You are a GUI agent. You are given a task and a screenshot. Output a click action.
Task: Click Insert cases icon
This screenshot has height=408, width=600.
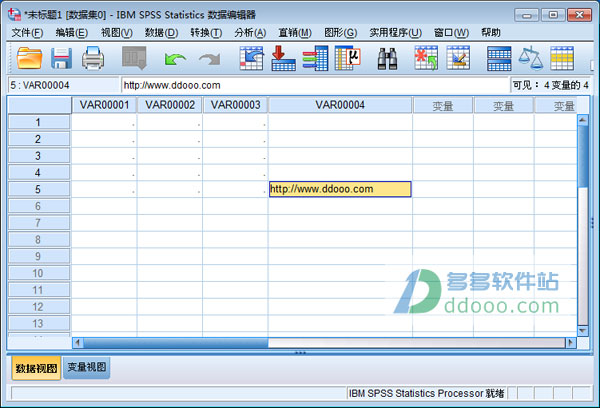tap(426, 58)
